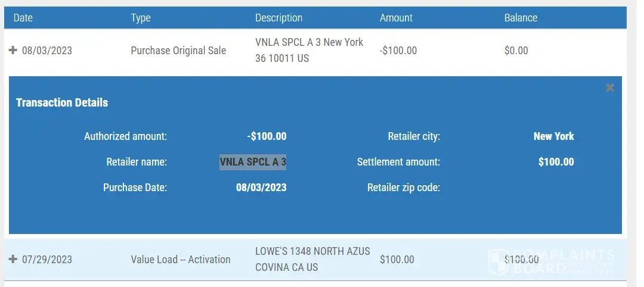Click the New York retailer city value
Viewport: 644px width, 287px height.
(x=553, y=136)
